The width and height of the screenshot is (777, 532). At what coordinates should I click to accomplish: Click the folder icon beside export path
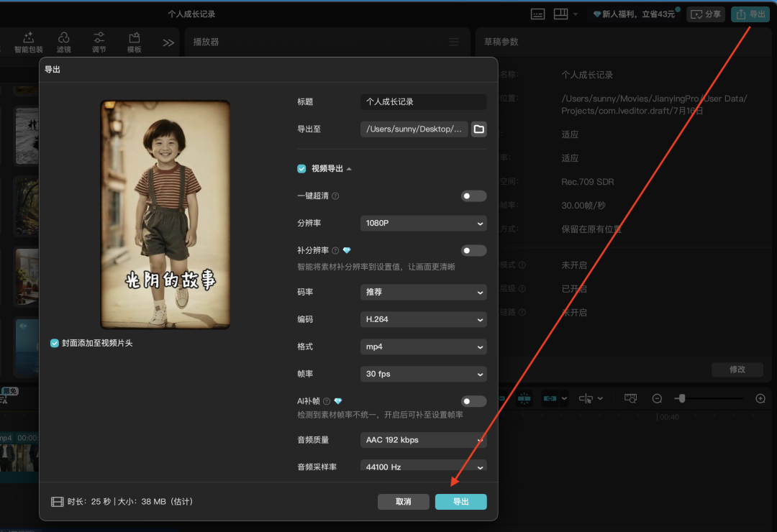478,129
